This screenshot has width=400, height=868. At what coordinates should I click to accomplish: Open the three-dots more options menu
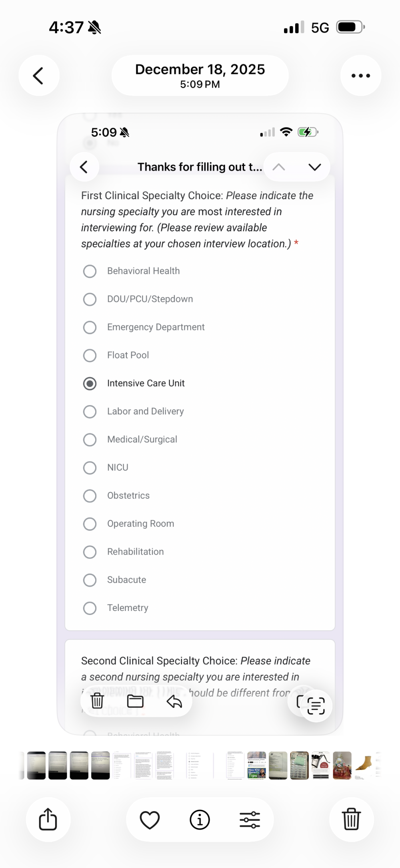(x=360, y=76)
